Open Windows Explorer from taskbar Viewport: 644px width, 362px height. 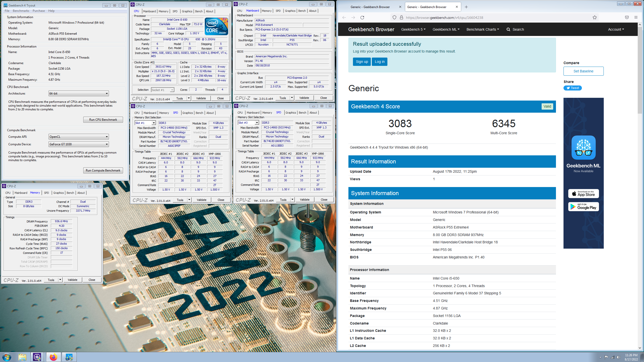(22, 357)
